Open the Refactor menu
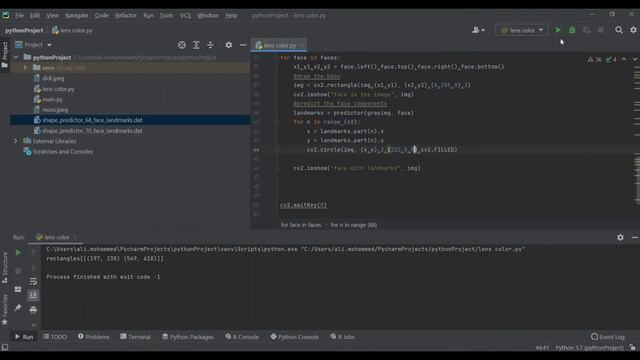The height and width of the screenshot is (360, 640). tap(126, 16)
